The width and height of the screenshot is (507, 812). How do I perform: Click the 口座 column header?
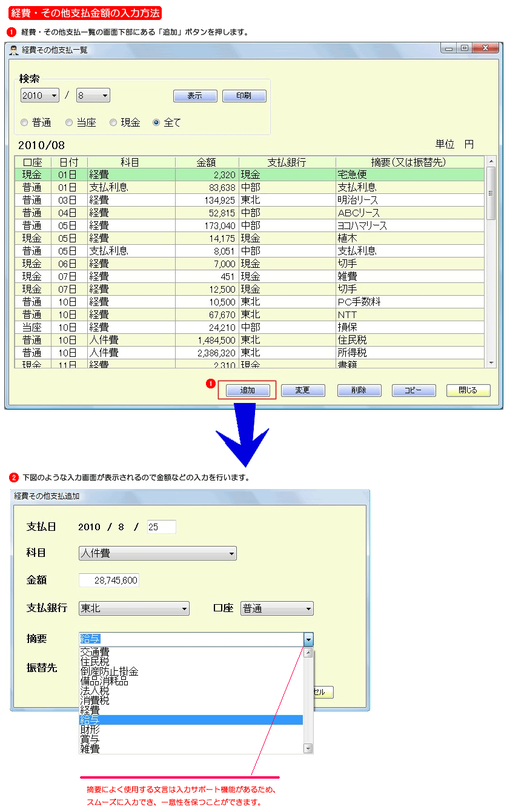click(x=33, y=162)
